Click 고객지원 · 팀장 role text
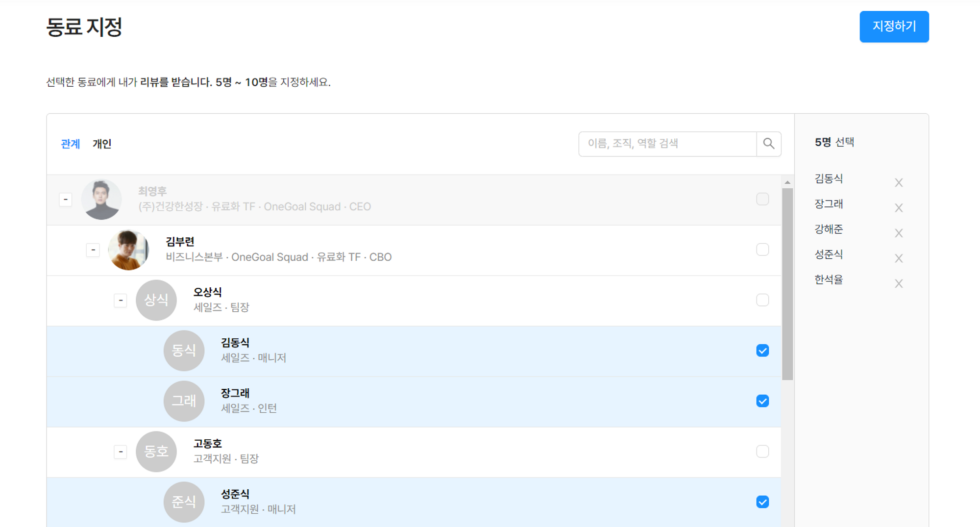980x527 pixels. 226,459
